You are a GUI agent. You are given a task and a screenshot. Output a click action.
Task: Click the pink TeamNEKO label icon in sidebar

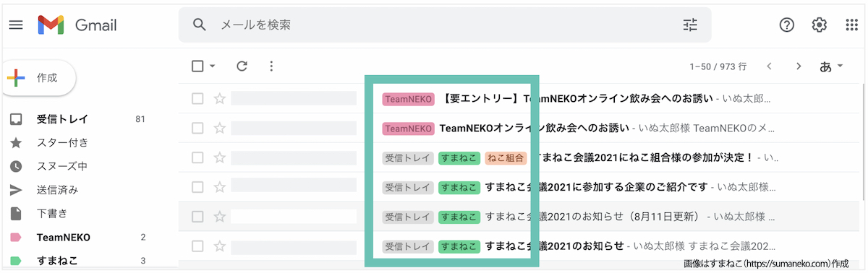16,238
